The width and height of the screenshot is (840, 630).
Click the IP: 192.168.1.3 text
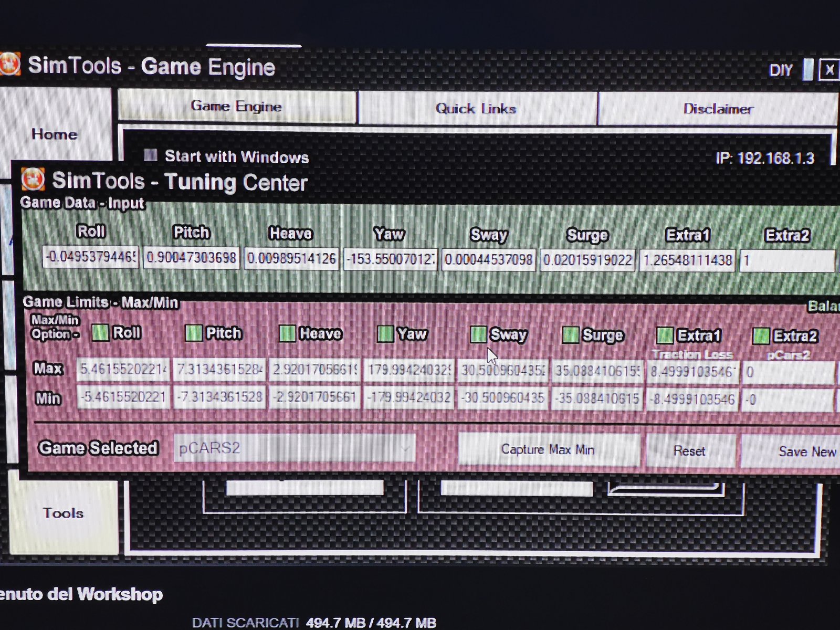pyautogui.click(x=765, y=158)
